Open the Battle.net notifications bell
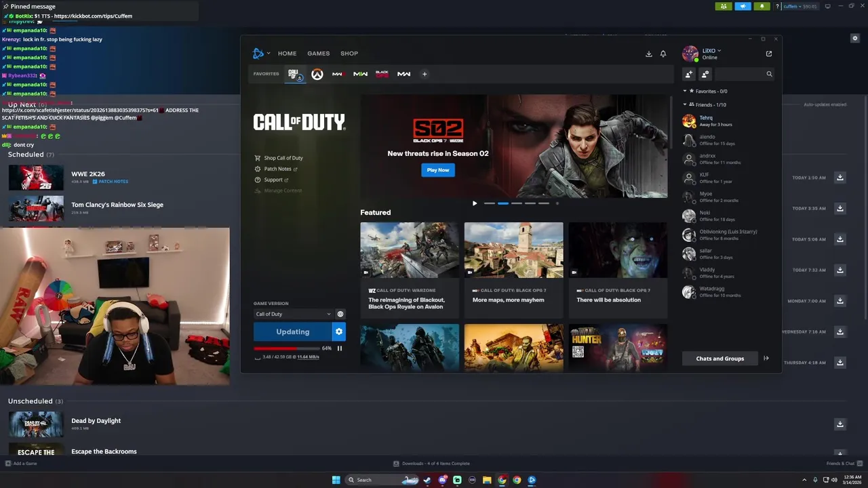The image size is (868, 488). 663,54
